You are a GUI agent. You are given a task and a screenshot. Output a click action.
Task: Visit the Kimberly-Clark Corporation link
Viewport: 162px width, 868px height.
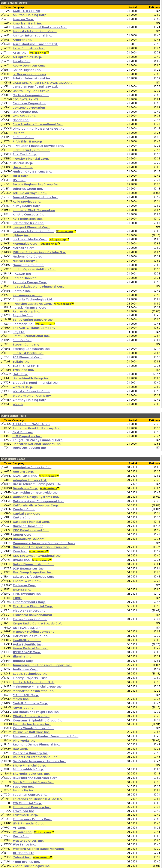[34, 210]
